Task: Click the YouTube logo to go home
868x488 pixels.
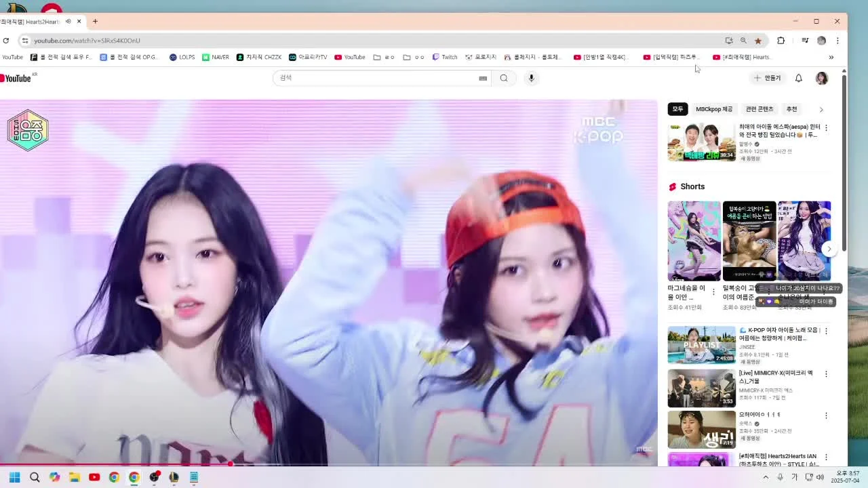Action: tap(17, 78)
